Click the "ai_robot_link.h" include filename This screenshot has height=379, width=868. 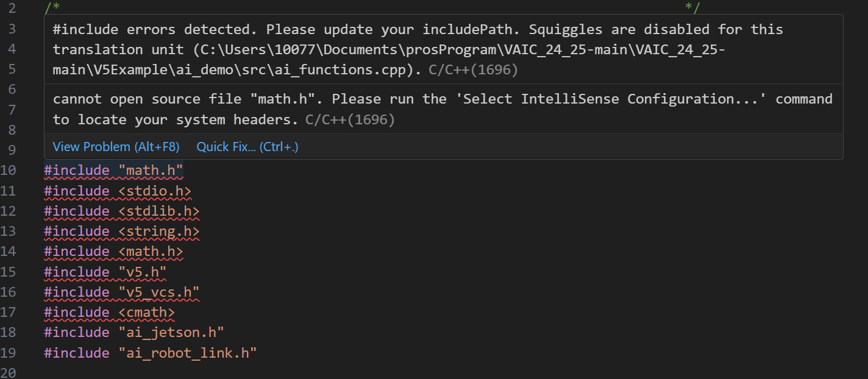click(188, 353)
